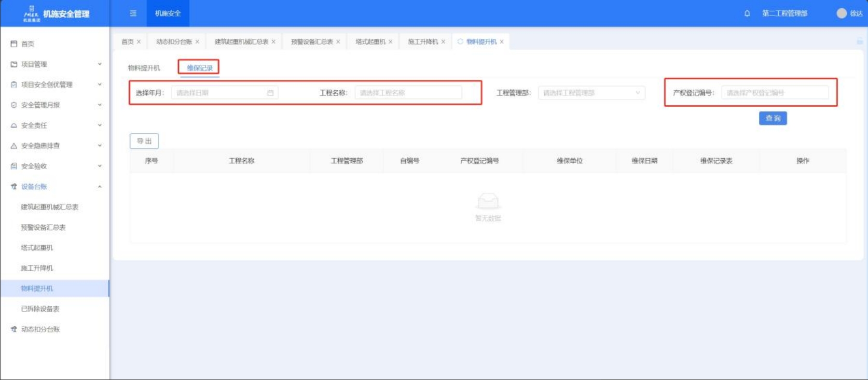Open the notification bell icon

click(x=747, y=13)
